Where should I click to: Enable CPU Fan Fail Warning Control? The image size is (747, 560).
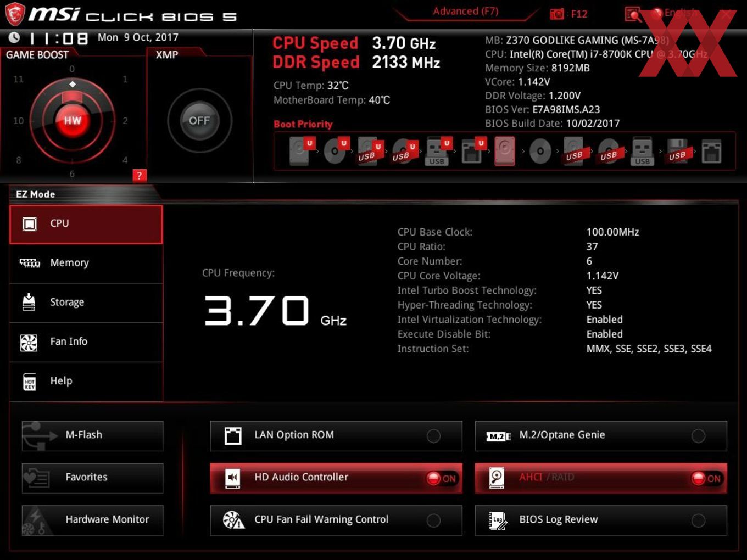[x=336, y=520]
